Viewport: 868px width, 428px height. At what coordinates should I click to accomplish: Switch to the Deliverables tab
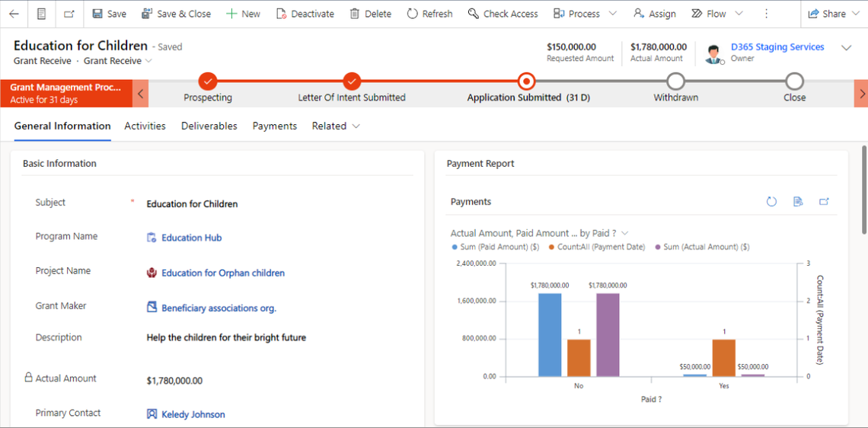209,126
